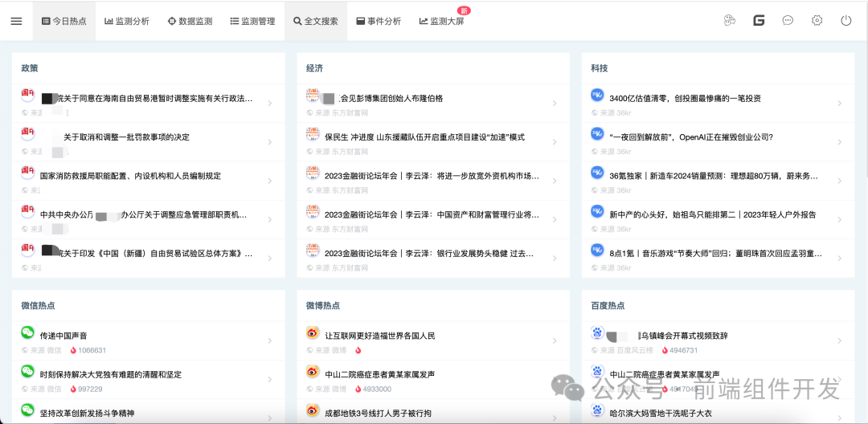The height and width of the screenshot is (424, 868).
Task: Open article 李云泽：银行业发展势头稳健
Action: point(429,253)
